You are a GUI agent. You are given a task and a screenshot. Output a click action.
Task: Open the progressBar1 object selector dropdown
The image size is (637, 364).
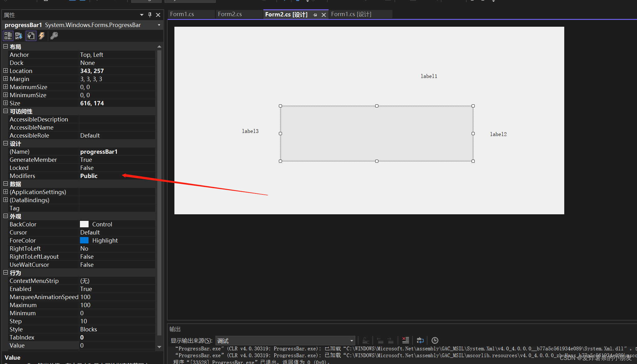[159, 25]
